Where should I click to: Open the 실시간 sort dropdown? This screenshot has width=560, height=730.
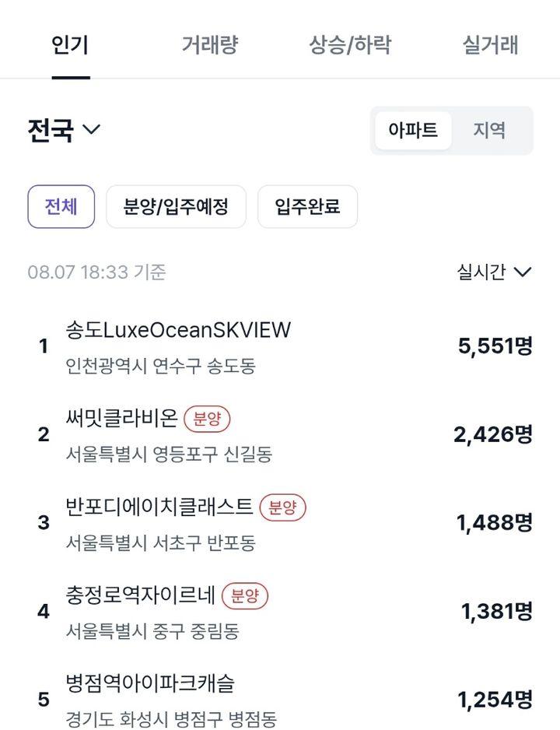[x=494, y=272]
